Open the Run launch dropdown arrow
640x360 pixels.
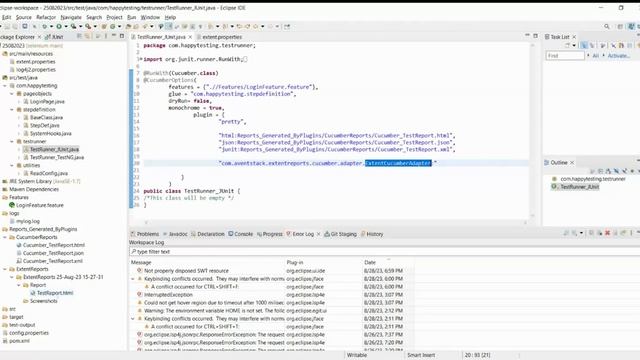pyautogui.click(x=66, y=27)
